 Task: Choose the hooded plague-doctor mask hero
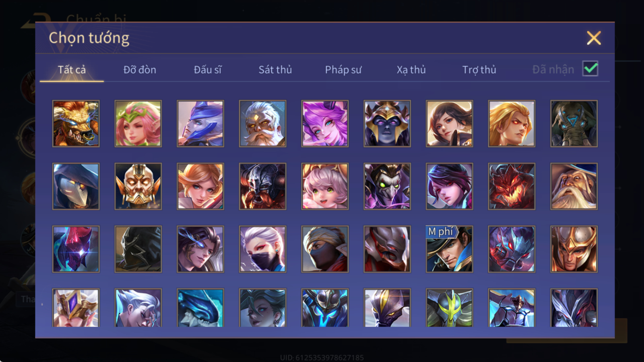(x=76, y=186)
